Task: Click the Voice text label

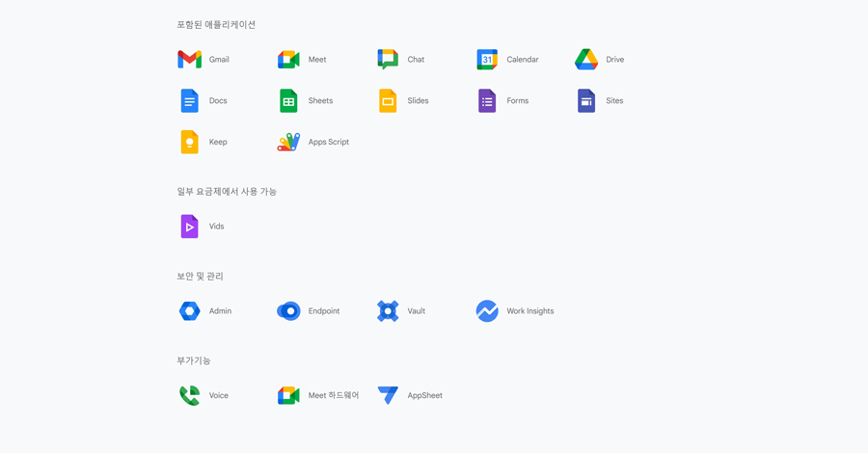Action: pos(219,395)
